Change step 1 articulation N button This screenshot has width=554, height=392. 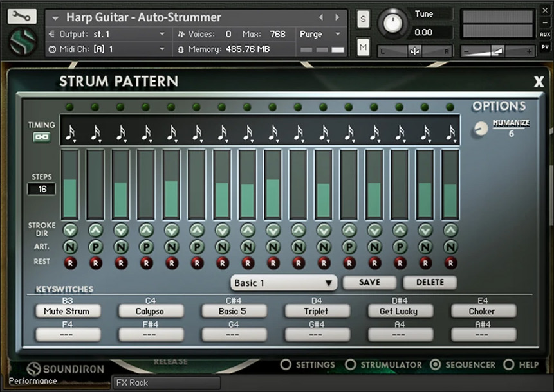(70, 247)
